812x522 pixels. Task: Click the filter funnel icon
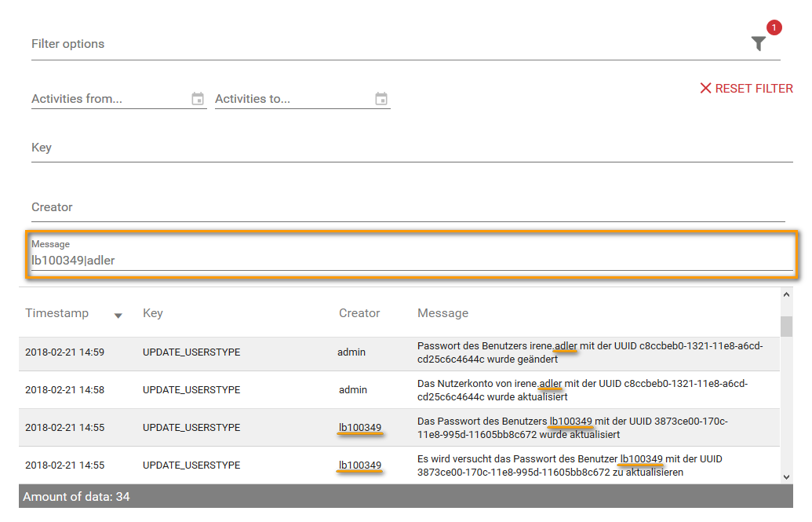[758, 44]
